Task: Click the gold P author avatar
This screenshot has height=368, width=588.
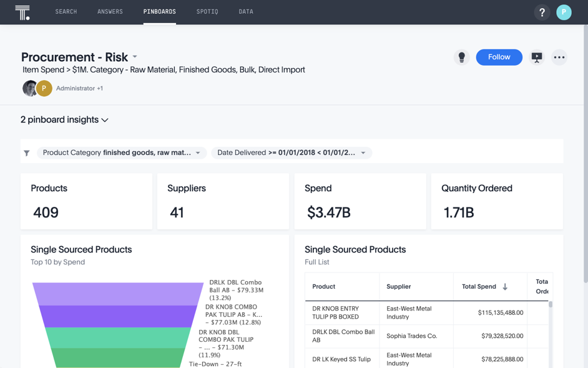Action: coord(44,88)
